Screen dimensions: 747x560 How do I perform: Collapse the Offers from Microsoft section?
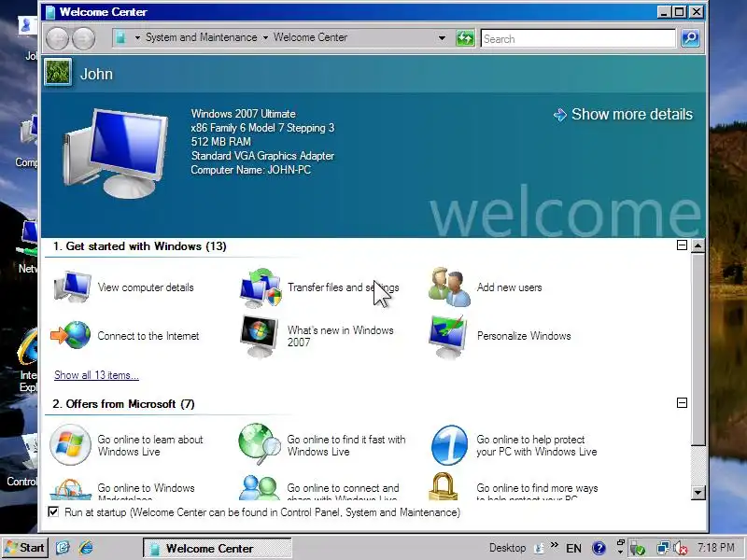pos(682,403)
